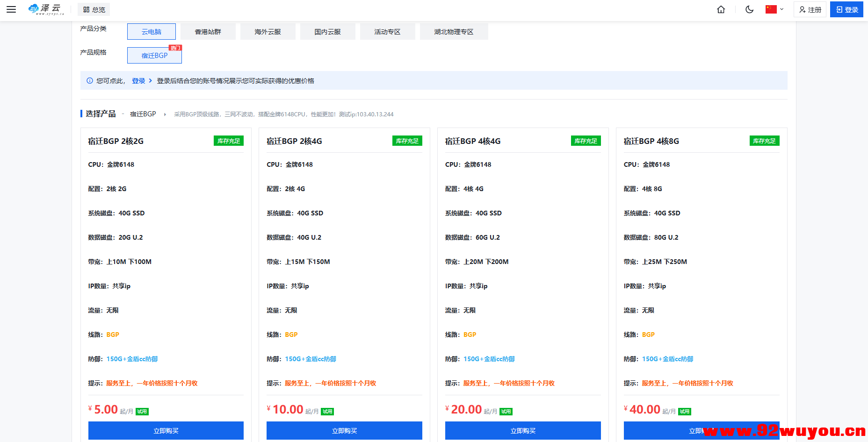Click the 注册 register button

(x=810, y=9)
